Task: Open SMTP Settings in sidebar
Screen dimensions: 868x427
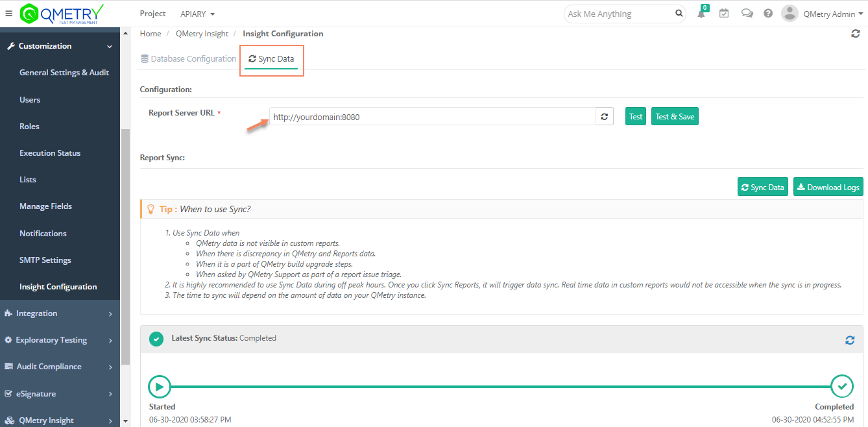Action: click(45, 260)
